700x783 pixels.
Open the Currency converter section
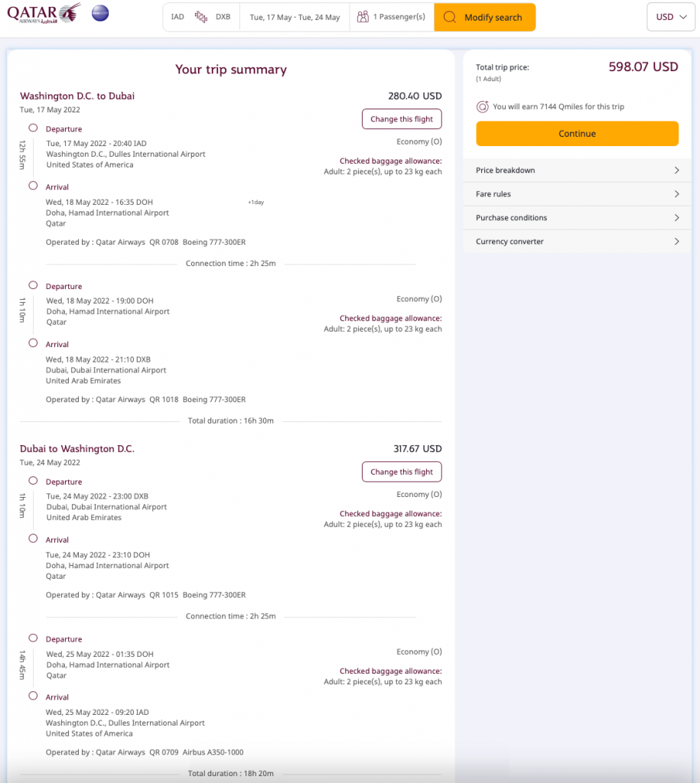(577, 242)
